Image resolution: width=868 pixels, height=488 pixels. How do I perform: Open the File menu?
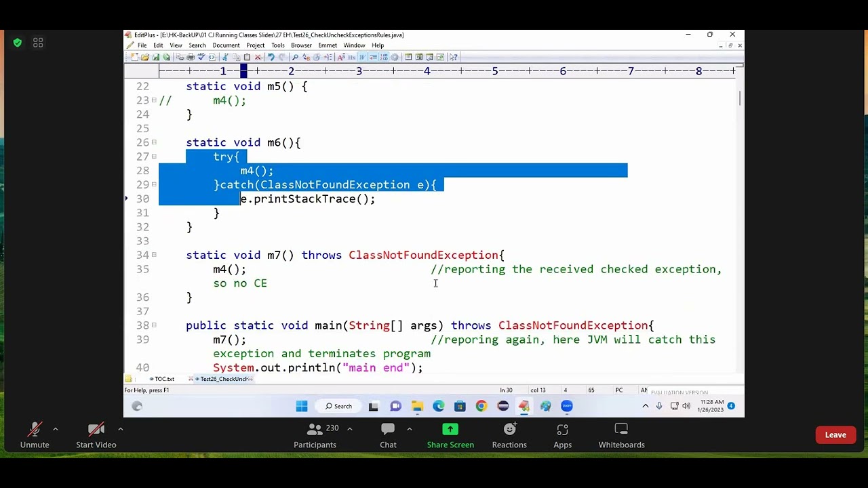(x=142, y=45)
